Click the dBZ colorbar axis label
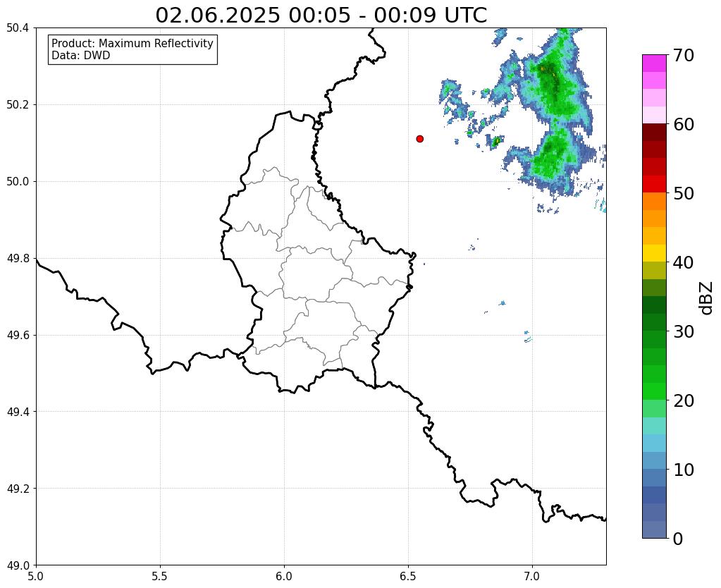The image size is (721, 588). (707, 298)
